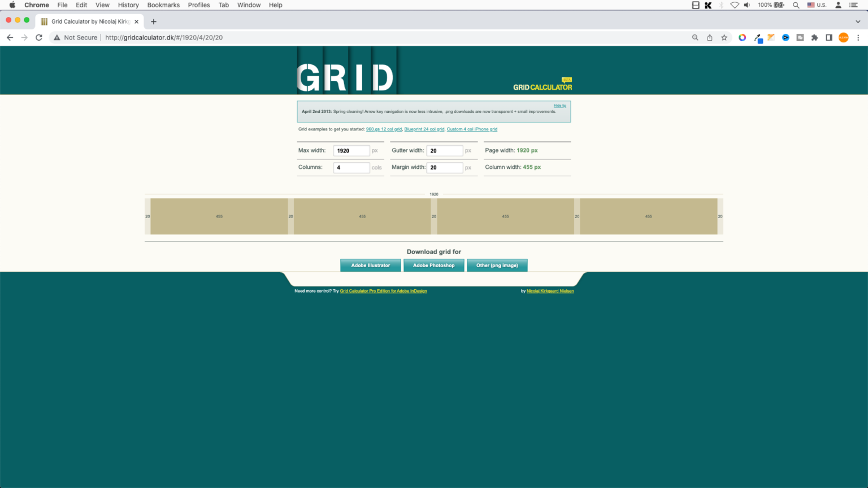
Task: Open the Blueprint 24 col grid example
Action: [424, 129]
